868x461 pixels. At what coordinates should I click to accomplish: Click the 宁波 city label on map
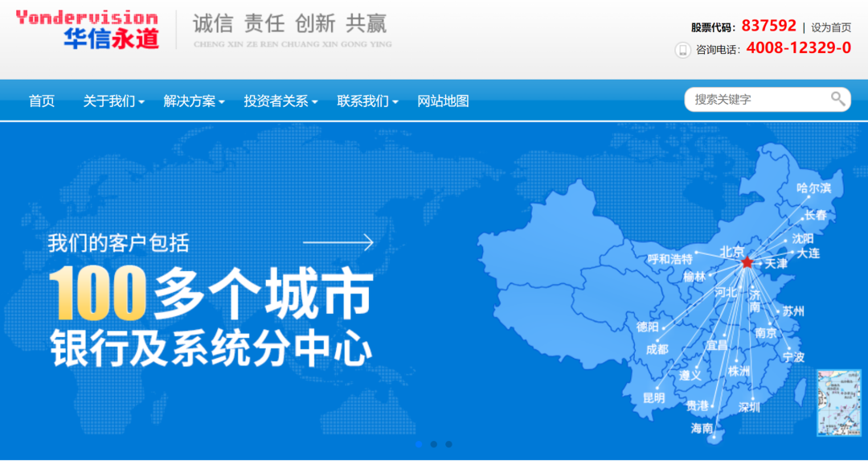click(793, 357)
